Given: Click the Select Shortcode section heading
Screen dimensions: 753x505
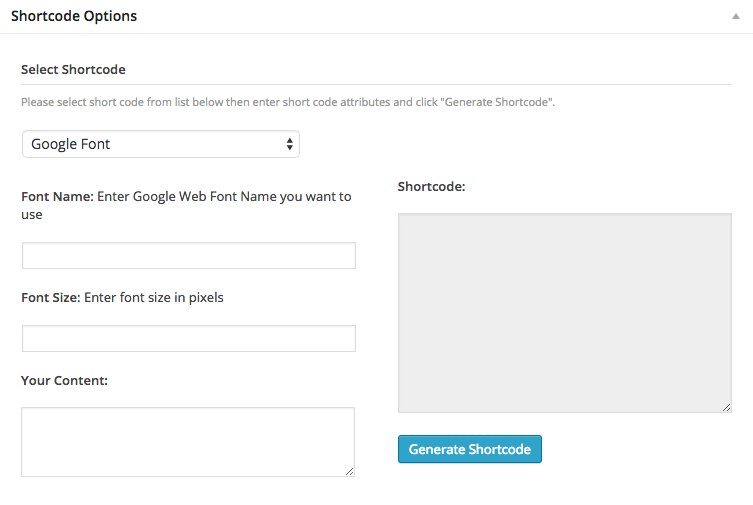Looking at the screenshot, I should (x=73, y=69).
